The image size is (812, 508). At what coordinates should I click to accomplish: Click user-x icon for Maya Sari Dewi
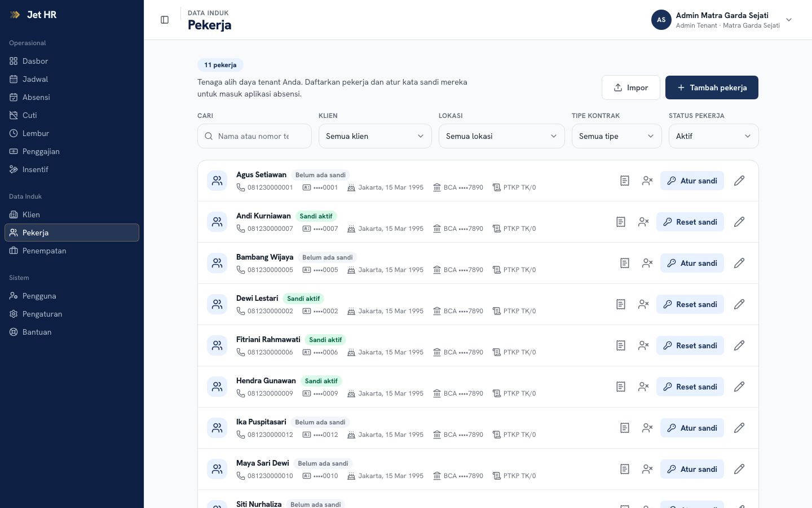click(647, 469)
